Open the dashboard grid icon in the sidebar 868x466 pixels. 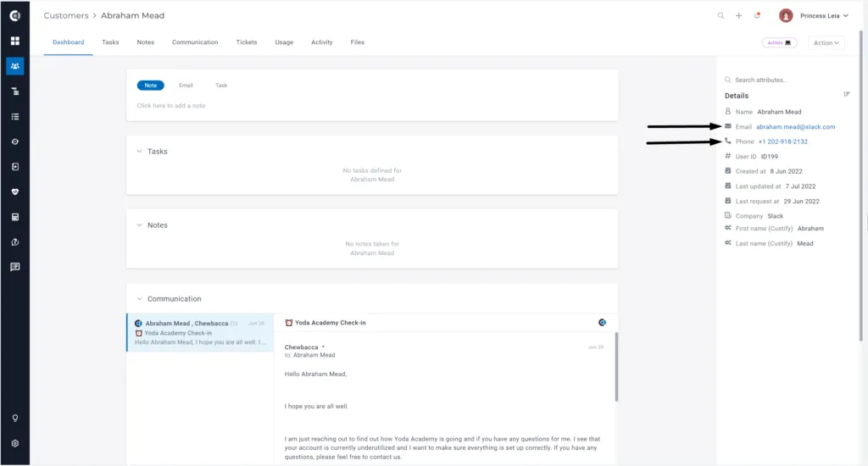(x=15, y=41)
